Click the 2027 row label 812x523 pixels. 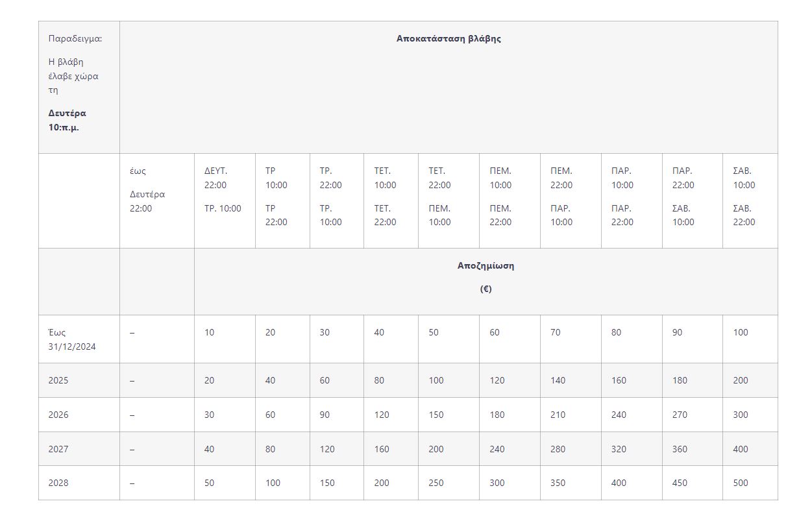(x=58, y=449)
